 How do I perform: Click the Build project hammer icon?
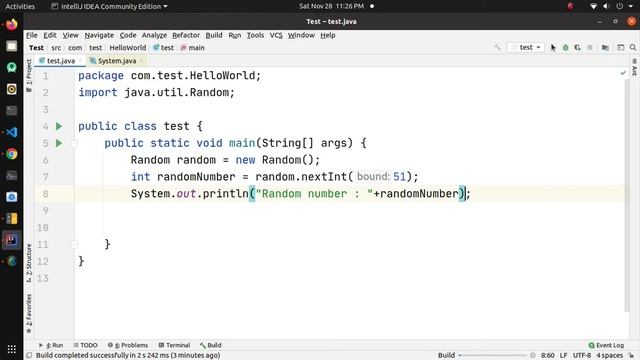click(x=497, y=47)
